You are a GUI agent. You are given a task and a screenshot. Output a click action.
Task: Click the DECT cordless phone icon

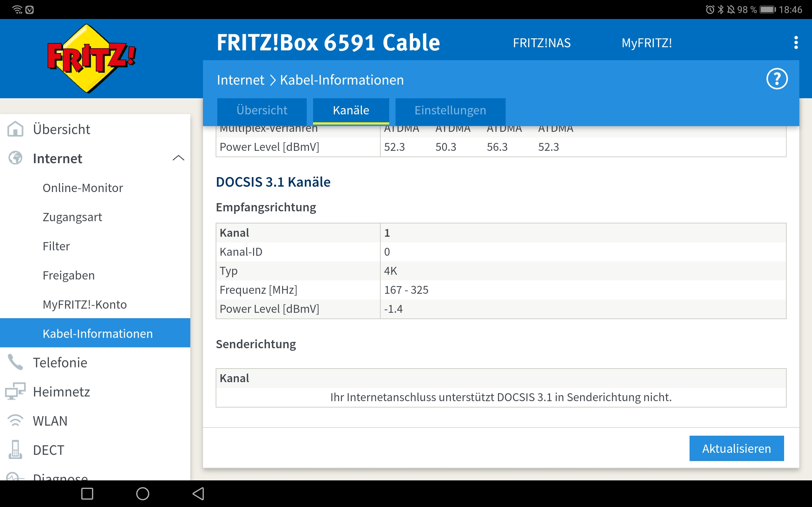(x=15, y=450)
